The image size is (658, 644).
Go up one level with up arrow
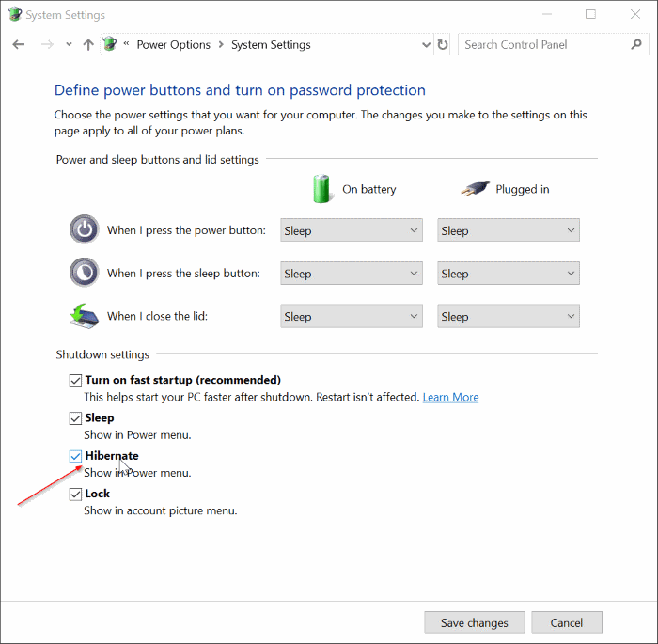click(x=88, y=44)
